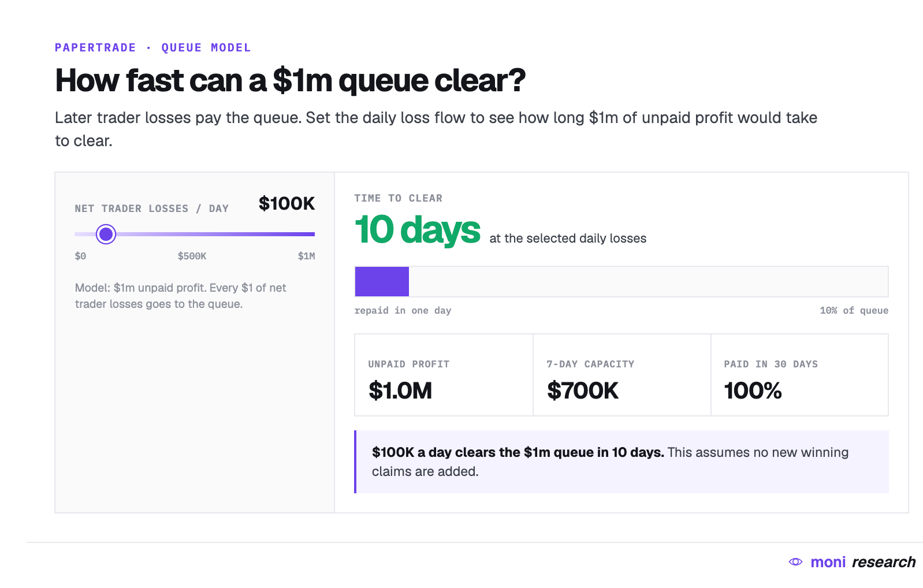Image resolution: width=923 pixels, height=588 pixels.
Task: Click the empty part of the queue progress bar
Action: 648,281
